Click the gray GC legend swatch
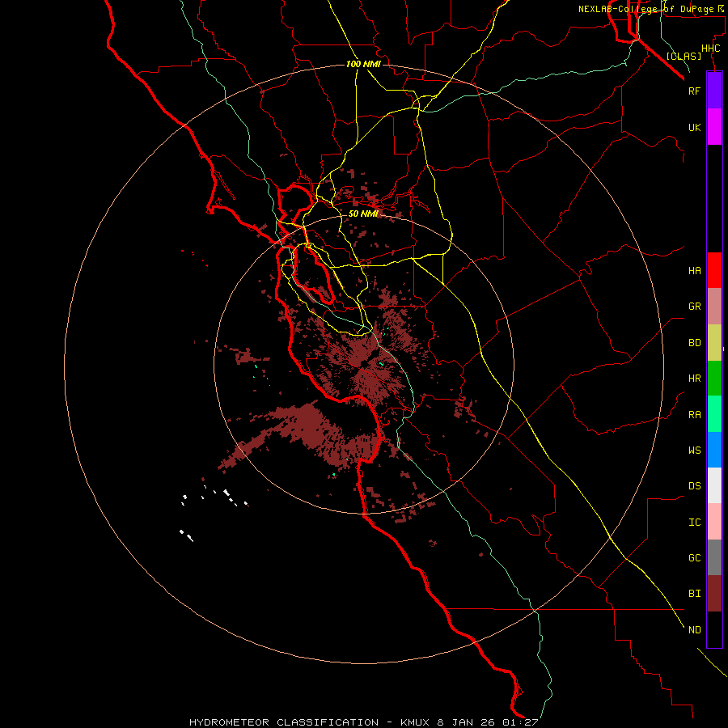 [714, 557]
